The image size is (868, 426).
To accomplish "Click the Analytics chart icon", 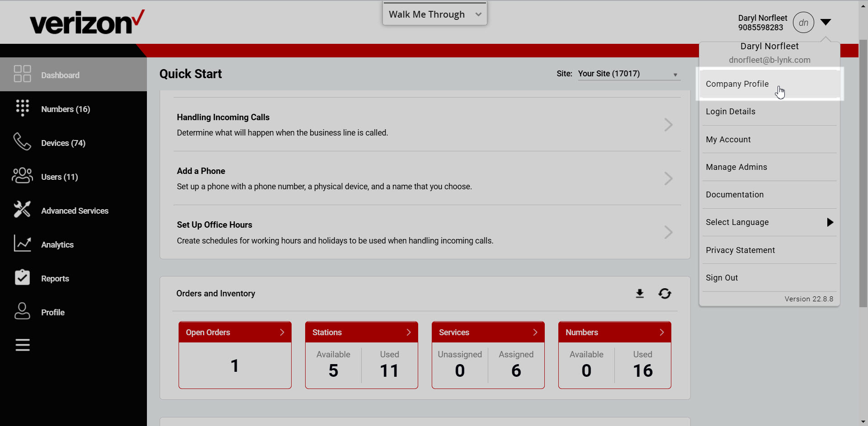I will (x=22, y=243).
